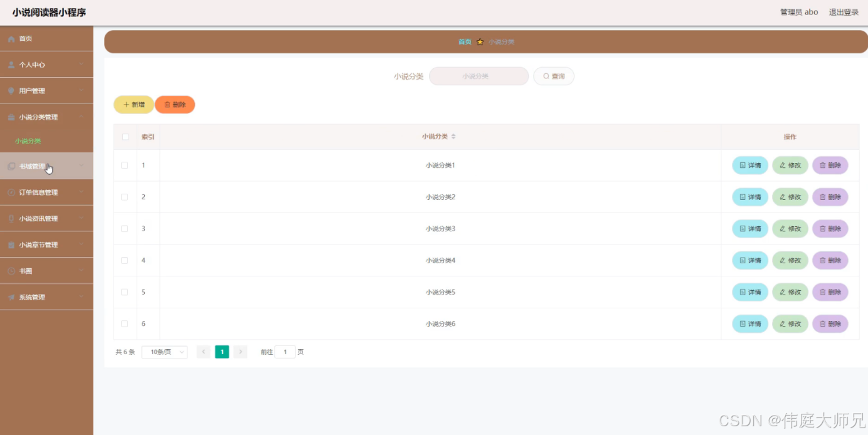The image size is (868, 435).
Task: Click 修改 pencil icon for 小说分类6 row
Action: pos(783,324)
